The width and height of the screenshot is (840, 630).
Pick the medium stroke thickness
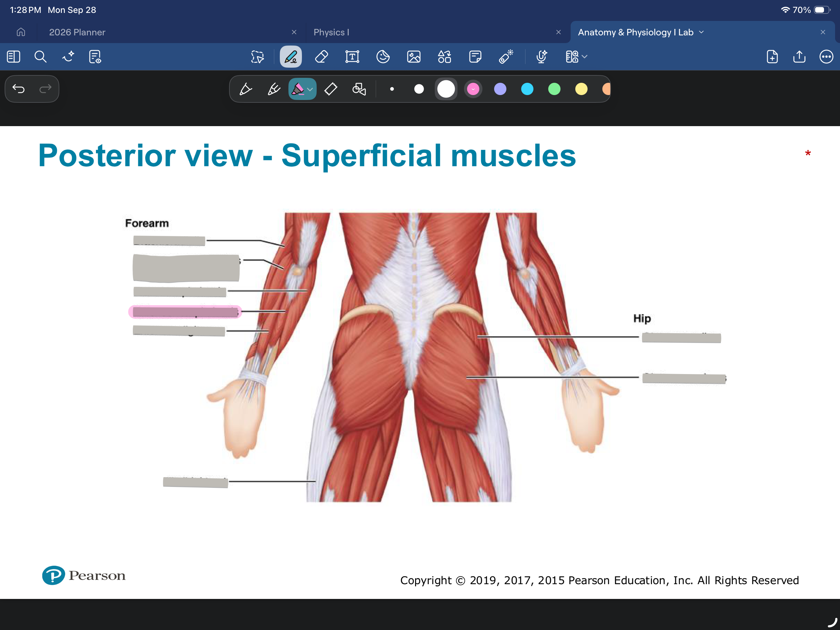pyautogui.click(x=419, y=89)
